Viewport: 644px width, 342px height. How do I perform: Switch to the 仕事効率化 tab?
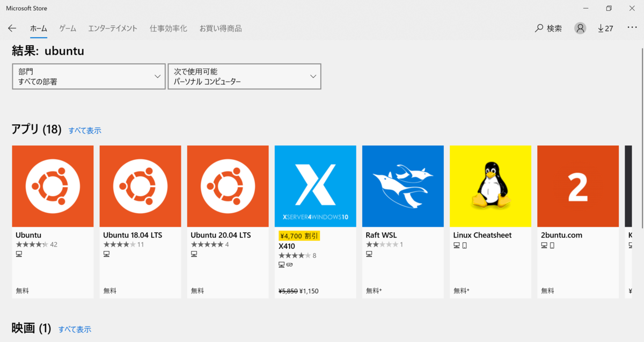point(169,28)
